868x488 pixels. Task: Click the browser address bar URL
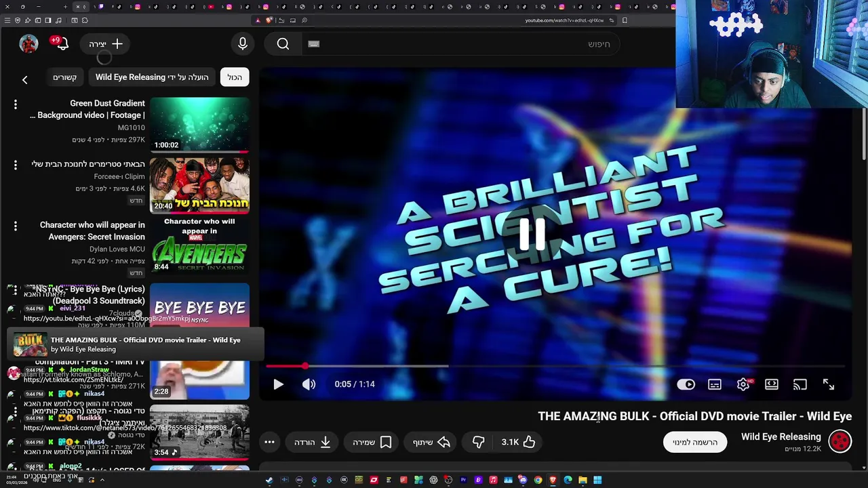point(564,20)
